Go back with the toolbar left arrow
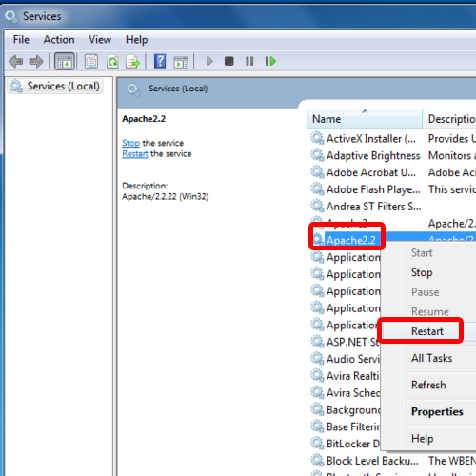Image resolution: width=476 pixels, height=476 pixels. (15, 61)
